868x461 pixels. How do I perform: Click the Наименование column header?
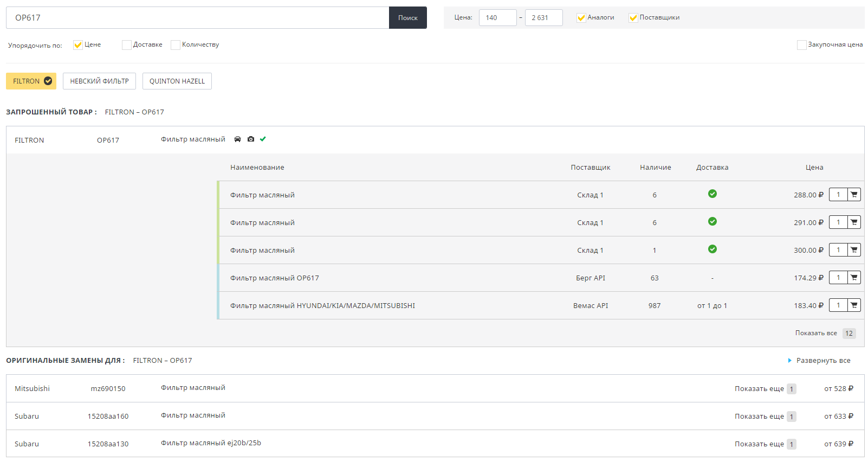(x=257, y=168)
